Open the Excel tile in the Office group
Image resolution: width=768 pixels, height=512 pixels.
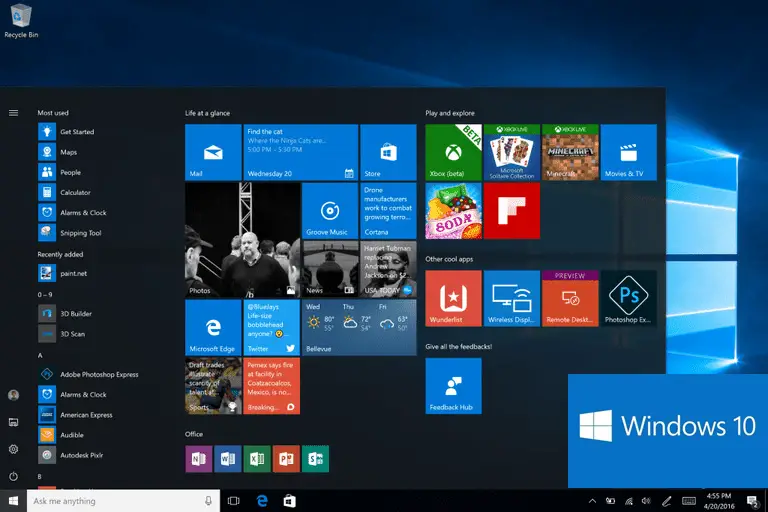click(x=257, y=459)
